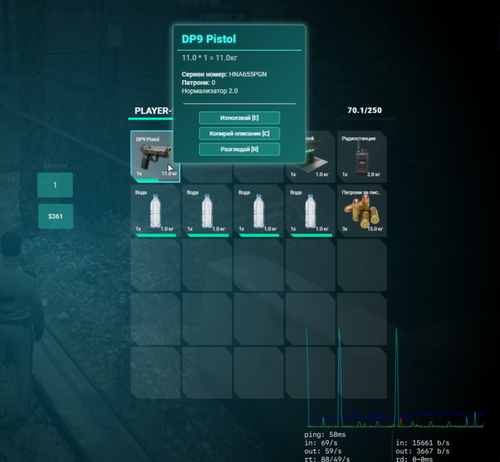This screenshot has height=462, width=500.
Task: Select the Патрони за пис.. ammo item
Action: 362,211
